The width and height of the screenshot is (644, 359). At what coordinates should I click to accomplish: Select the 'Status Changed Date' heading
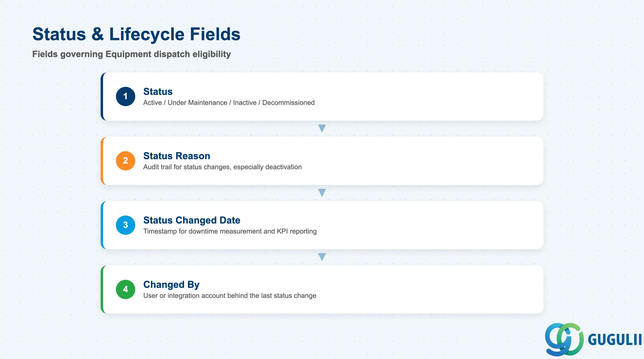pyautogui.click(x=192, y=220)
